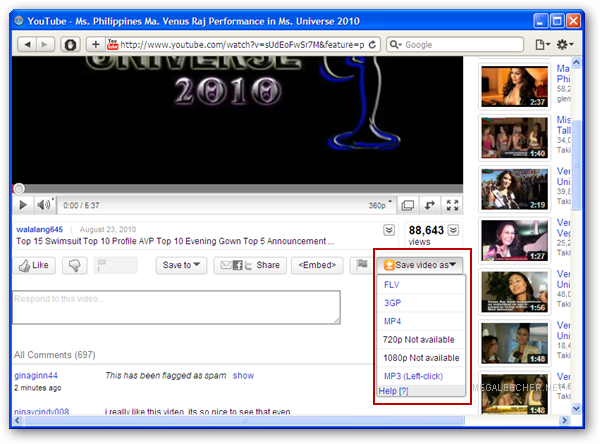This screenshot has width=600, height=444.
Task: Click the All Comments (697) heading
Action: click(x=55, y=355)
